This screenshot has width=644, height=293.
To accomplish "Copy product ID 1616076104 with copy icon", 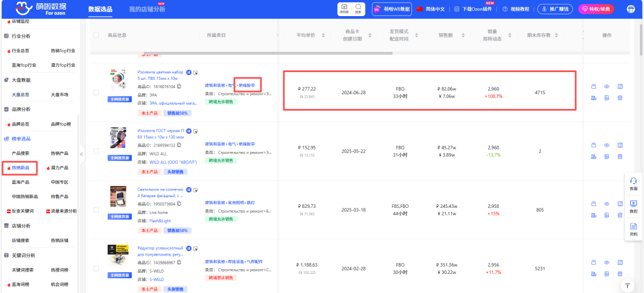I will (x=179, y=86).
